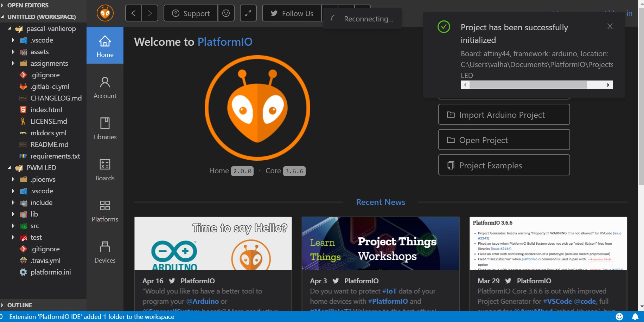The image size is (644, 322).
Task: Expand the include folder
Action: (13, 202)
